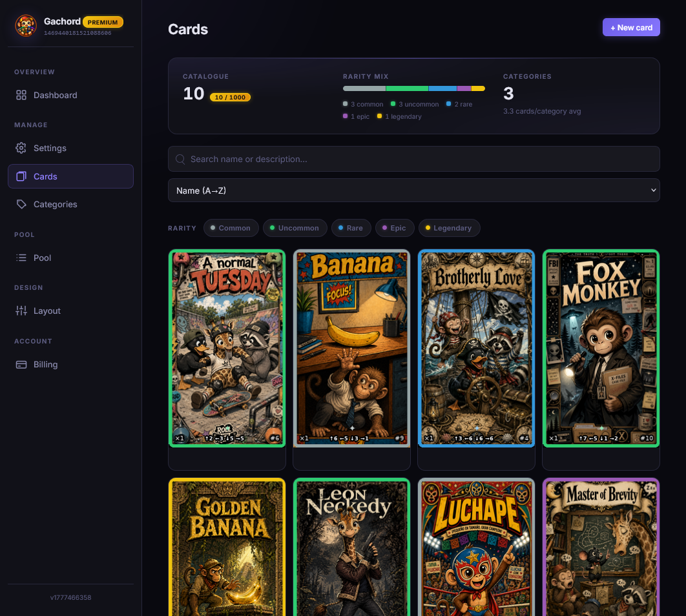686x616 pixels.
Task: Switch to the Cards section heading
Action: tap(188, 29)
